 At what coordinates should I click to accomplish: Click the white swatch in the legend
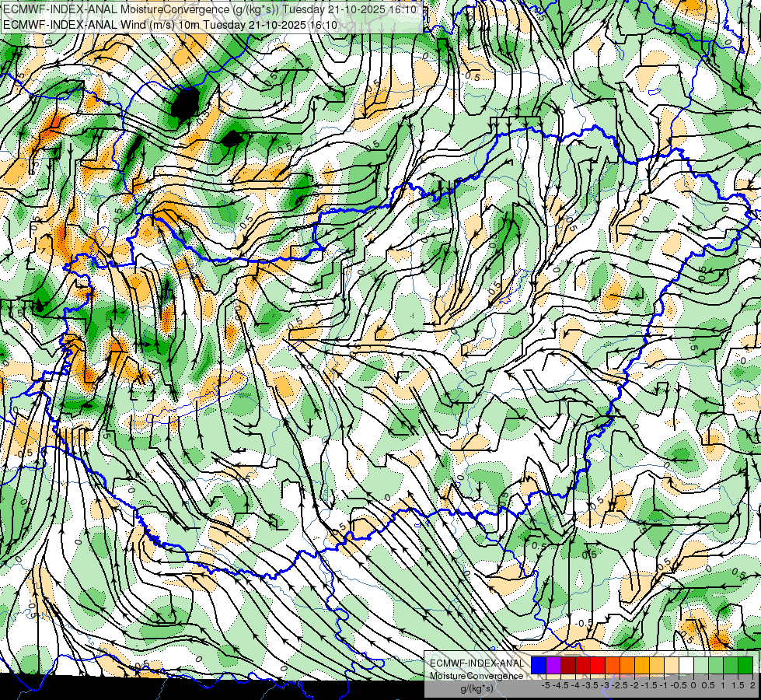click(x=686, y=665)
